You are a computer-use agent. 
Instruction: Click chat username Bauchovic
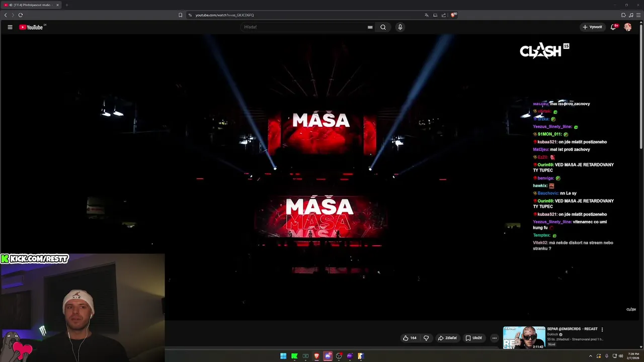pos(548,193)
